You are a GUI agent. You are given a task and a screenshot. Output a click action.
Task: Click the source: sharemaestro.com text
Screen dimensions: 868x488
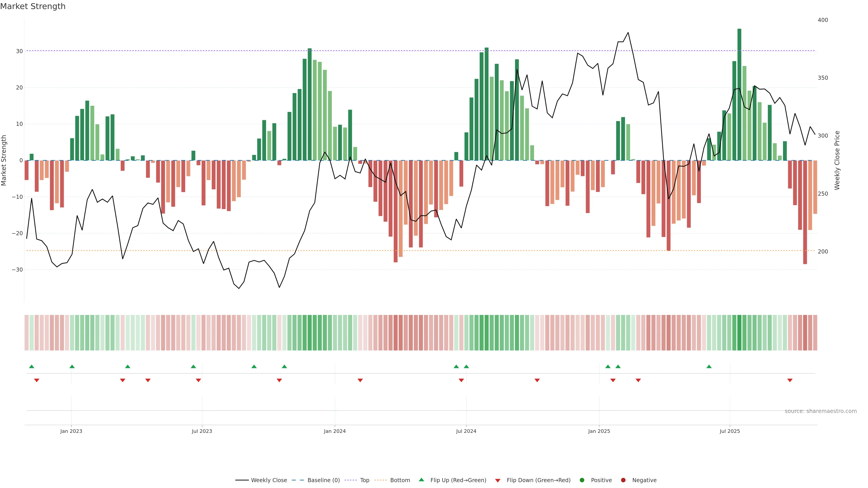[x=821, y=411]
